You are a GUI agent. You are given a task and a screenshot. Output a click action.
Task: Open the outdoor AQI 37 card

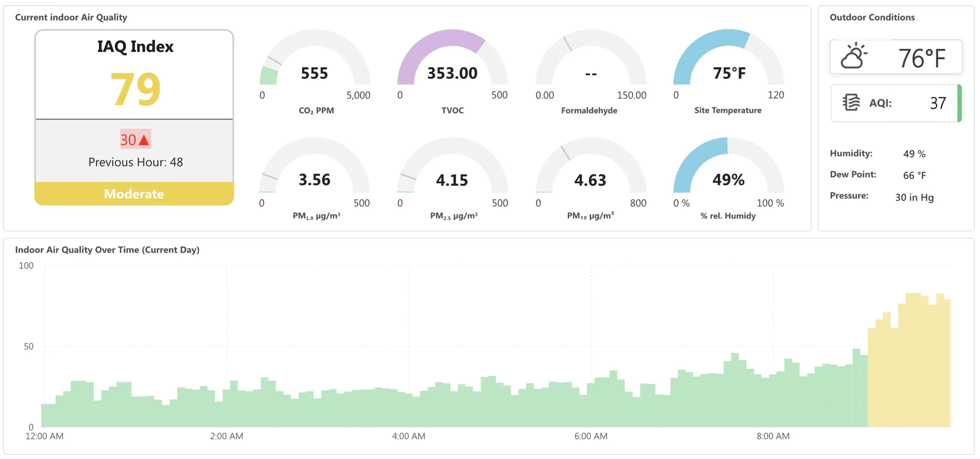tap(896, 103)
